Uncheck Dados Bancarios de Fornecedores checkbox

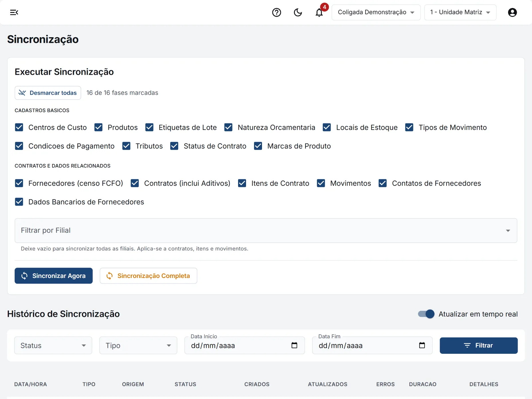click(19, 202)
